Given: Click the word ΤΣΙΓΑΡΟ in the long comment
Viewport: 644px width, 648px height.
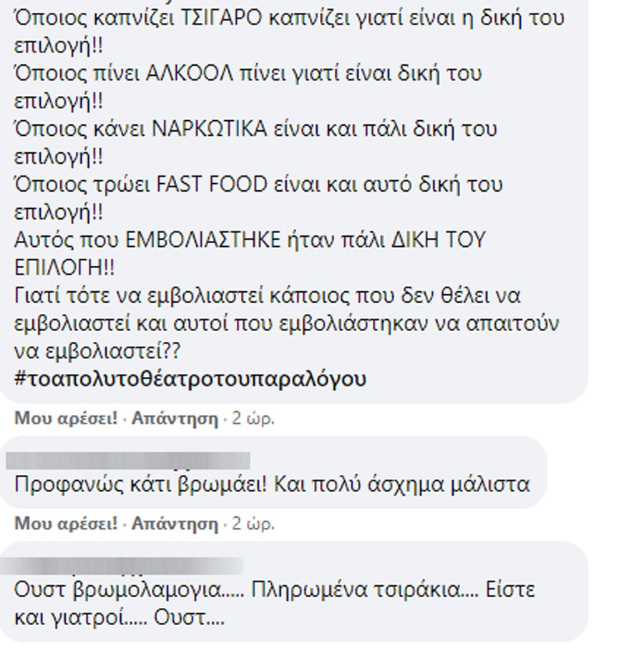Looking at the screenshot, I should click(x=222, y=18).
